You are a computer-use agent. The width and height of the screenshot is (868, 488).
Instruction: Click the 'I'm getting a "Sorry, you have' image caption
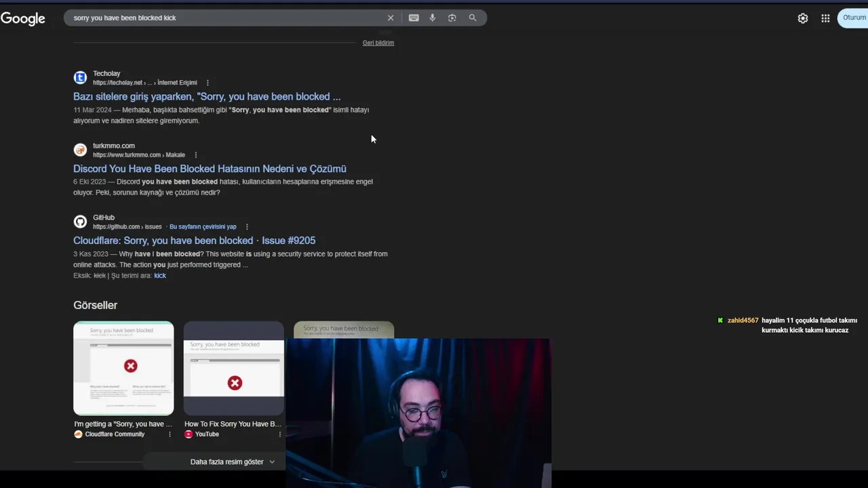[123, 424]
